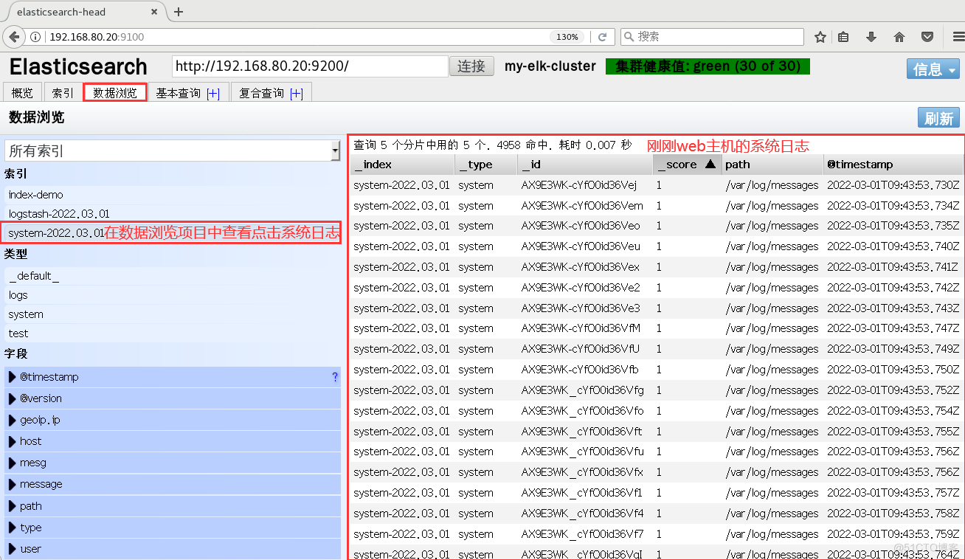Close the elasticsearch-head browser tab
This screenshot has width=965, height=560.
tap(154, 12)
